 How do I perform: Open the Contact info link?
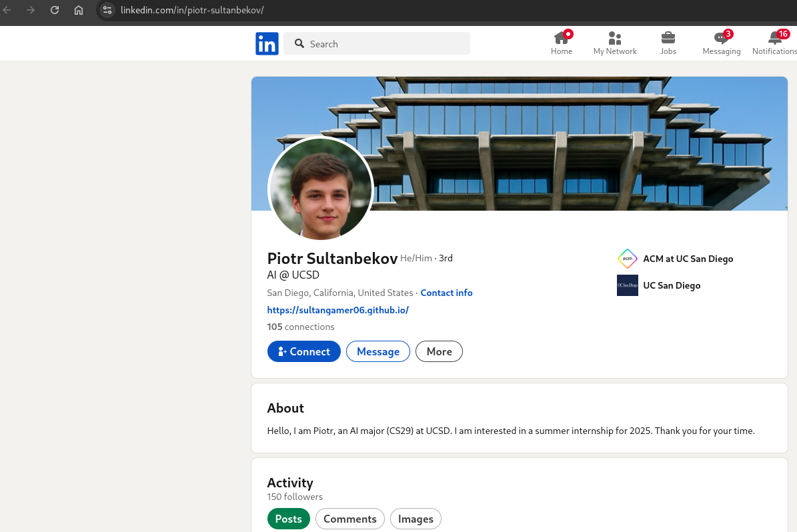pos(446,293)
